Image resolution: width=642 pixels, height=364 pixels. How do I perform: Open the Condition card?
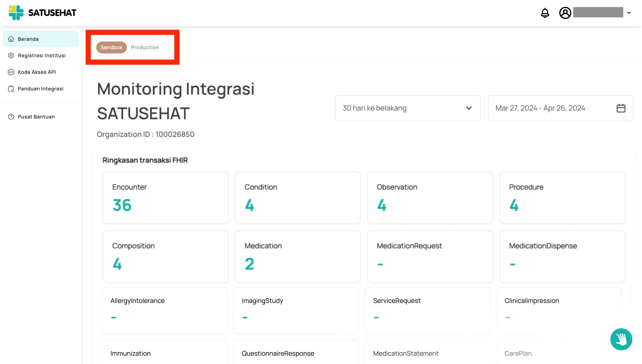coord(298,198)
